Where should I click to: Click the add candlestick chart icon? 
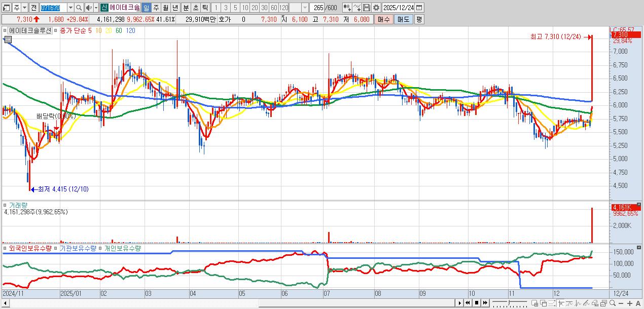pyautogui.click(x=347, y=8)
